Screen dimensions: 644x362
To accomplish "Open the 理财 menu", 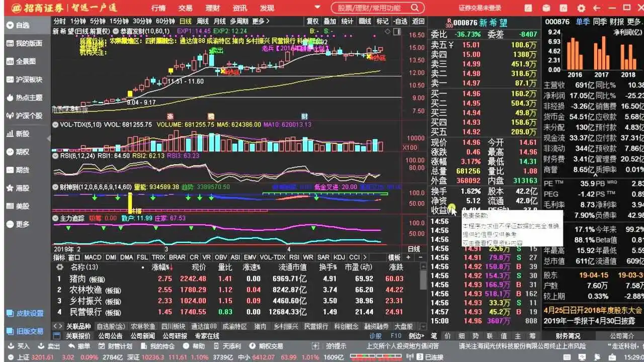I will [x=213, y=8].
